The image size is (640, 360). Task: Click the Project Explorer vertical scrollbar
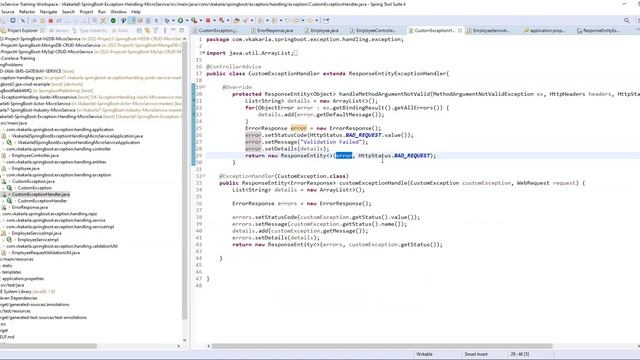tap(184, 180)
